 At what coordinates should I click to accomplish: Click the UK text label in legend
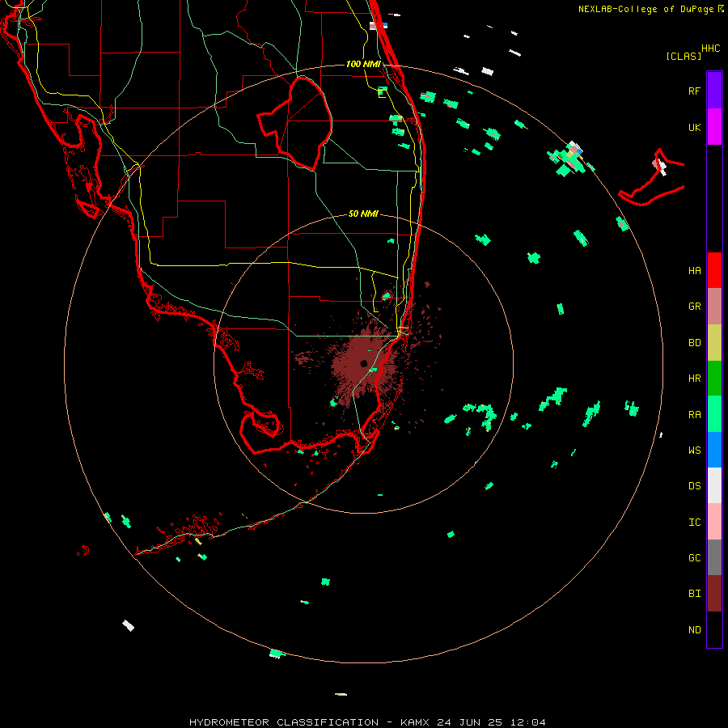click(x=694, y=127)
